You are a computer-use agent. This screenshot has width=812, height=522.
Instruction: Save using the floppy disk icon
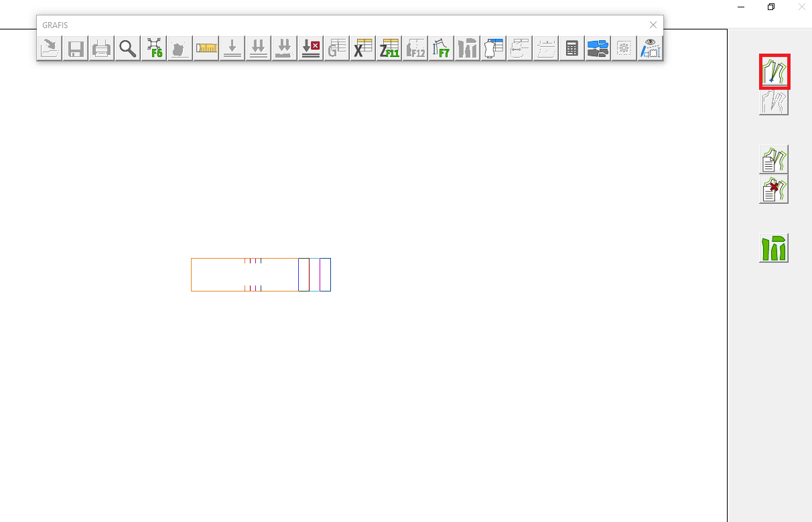point(76,48)
